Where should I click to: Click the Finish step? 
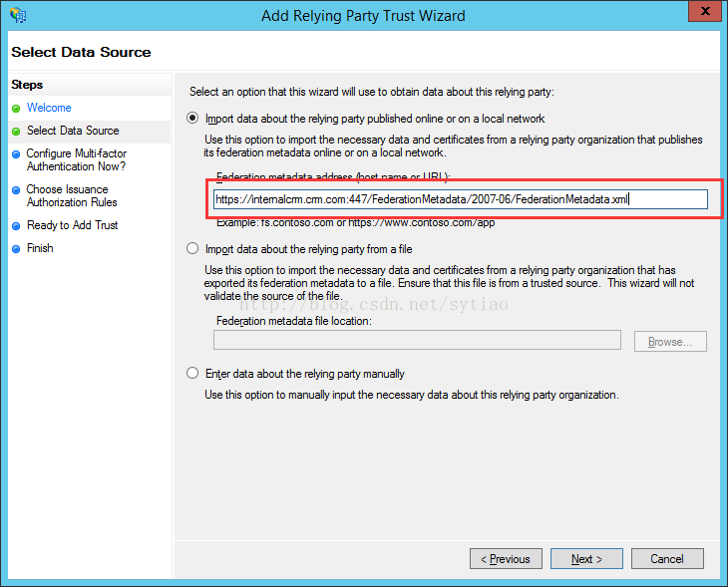(x=40, y=248)
